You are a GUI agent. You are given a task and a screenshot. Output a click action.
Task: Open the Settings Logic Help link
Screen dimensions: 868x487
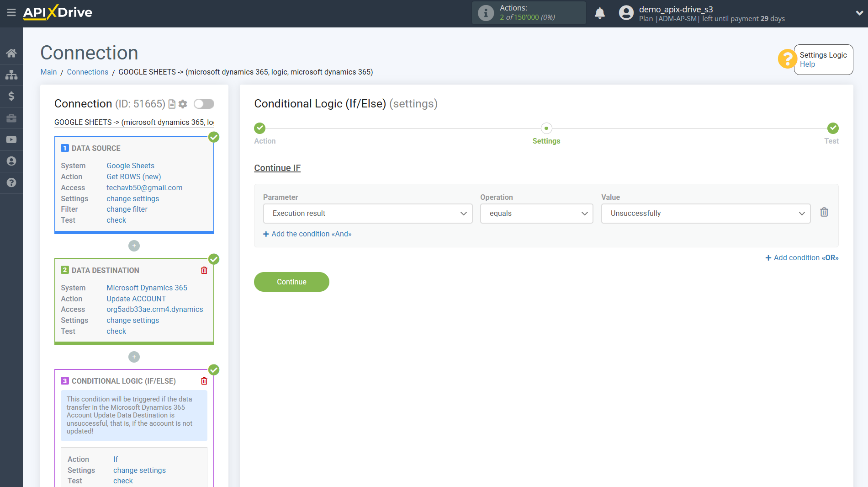(807, 64)
